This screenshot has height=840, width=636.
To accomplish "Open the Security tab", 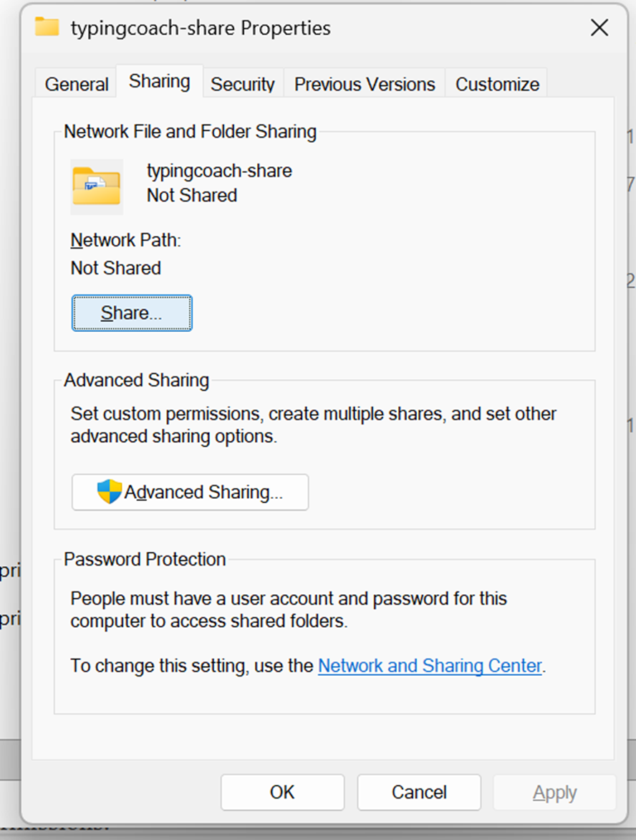I will (242, 84).
